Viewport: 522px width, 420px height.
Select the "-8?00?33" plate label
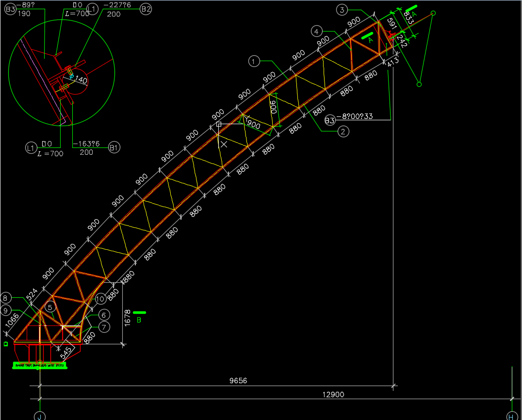tap(355, 116)
